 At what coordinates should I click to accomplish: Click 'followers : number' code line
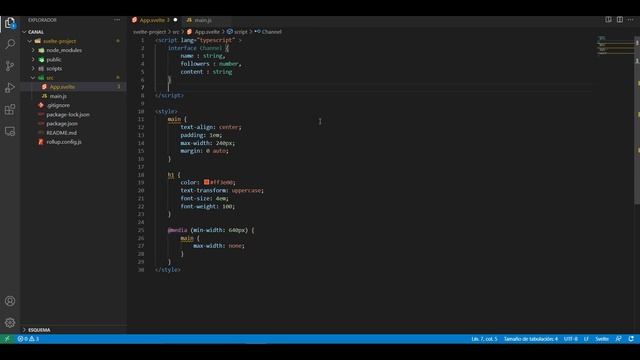211,64
